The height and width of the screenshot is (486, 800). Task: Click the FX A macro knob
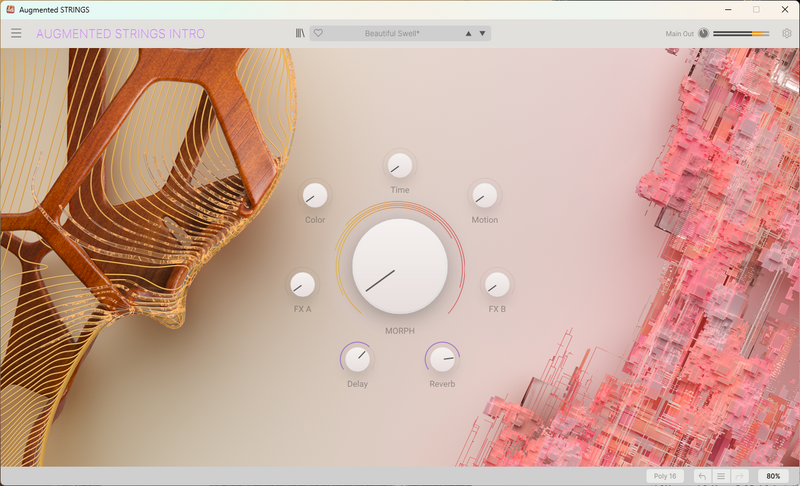point(303,285)
